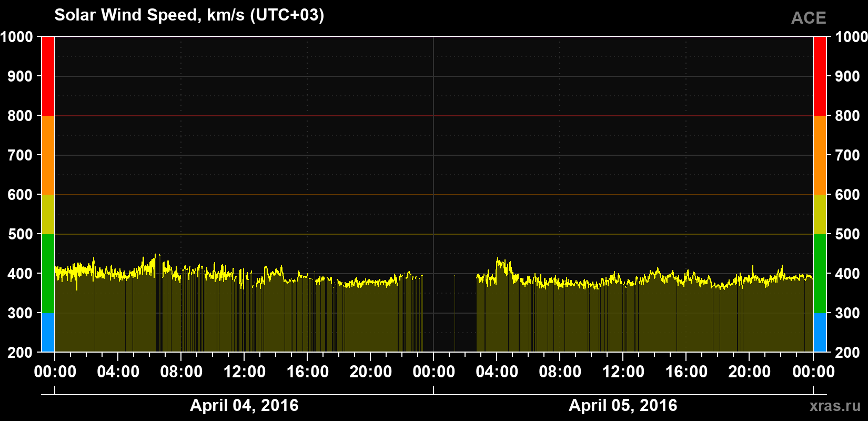Viewport: 868px width, 421px height.
Task: Select the "04:00" time label for April 05
Action: click(497, 372)
